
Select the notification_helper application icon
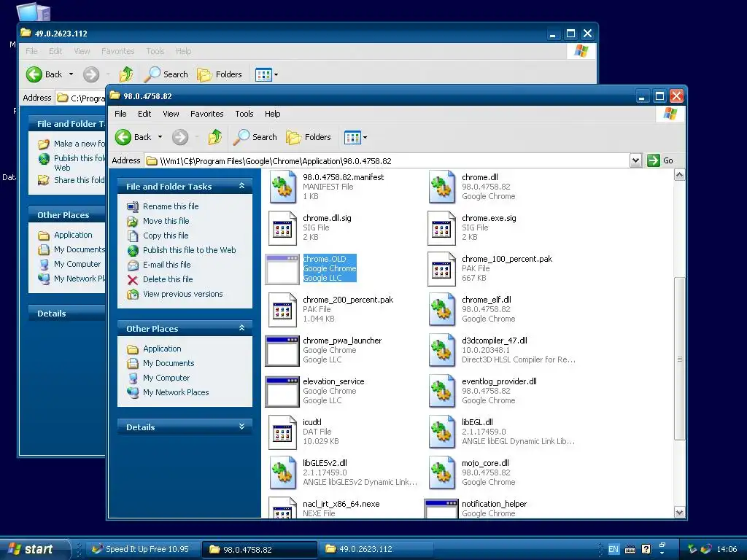tap(441, 508)
